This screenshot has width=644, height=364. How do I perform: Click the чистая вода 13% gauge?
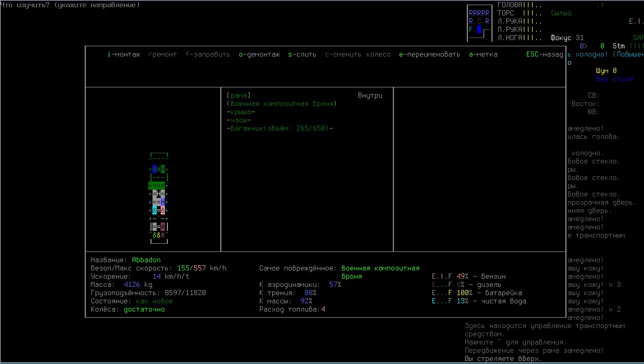tap(479, 301)
